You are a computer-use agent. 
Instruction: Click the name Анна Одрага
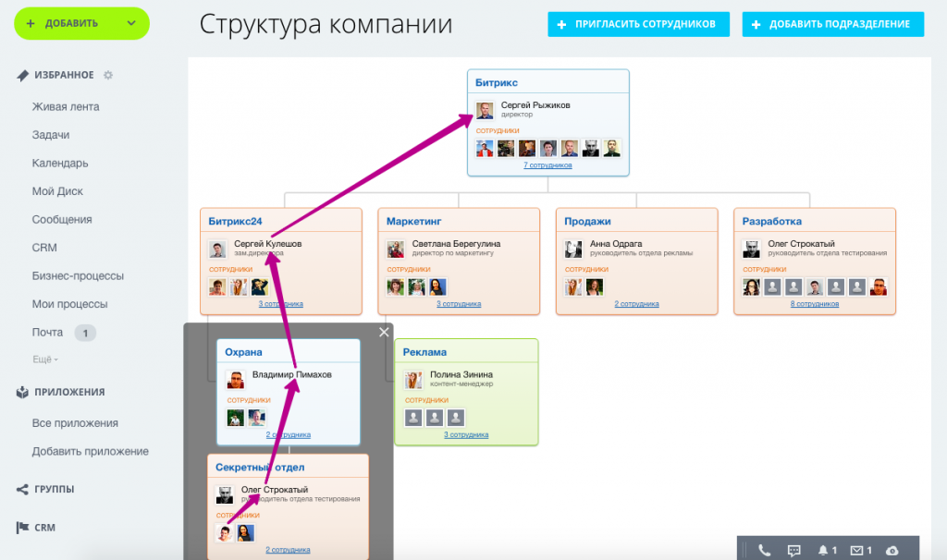click(x=616, y=244)
